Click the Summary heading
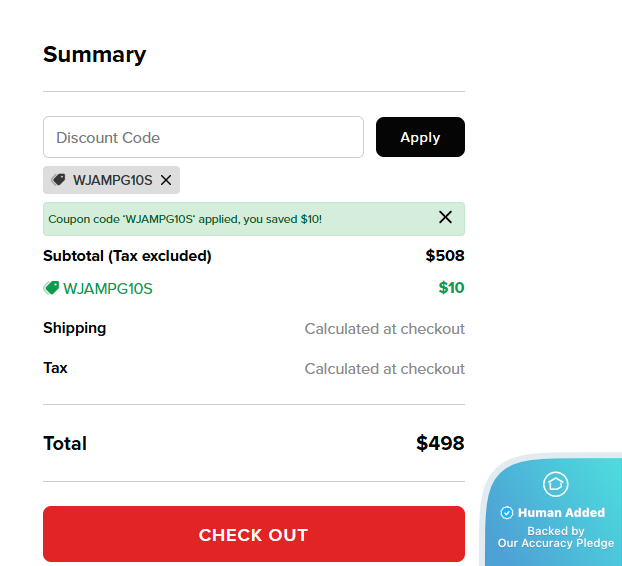The width and height of the screenshot is (622, 566). pos(94,55)
